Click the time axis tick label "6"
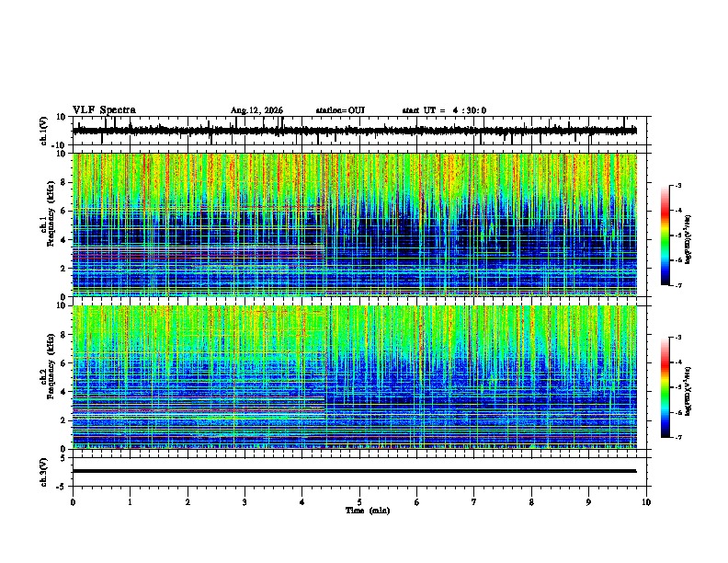The width and height of the screenshot is (728, 563). pos(417,502)
